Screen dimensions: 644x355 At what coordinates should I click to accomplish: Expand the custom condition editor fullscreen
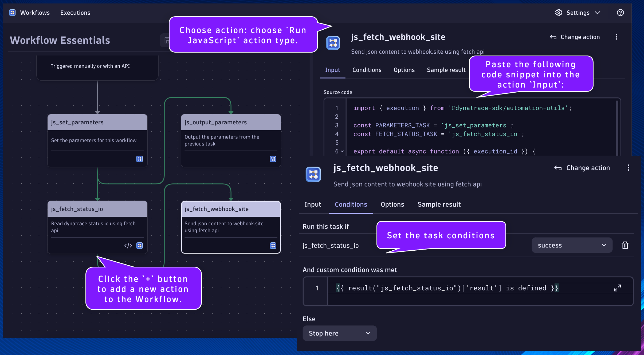(617, 288)
